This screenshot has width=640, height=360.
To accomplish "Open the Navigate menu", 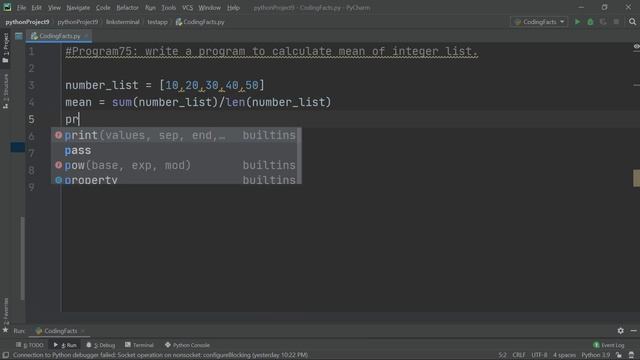I will click(x=78, y=7).
